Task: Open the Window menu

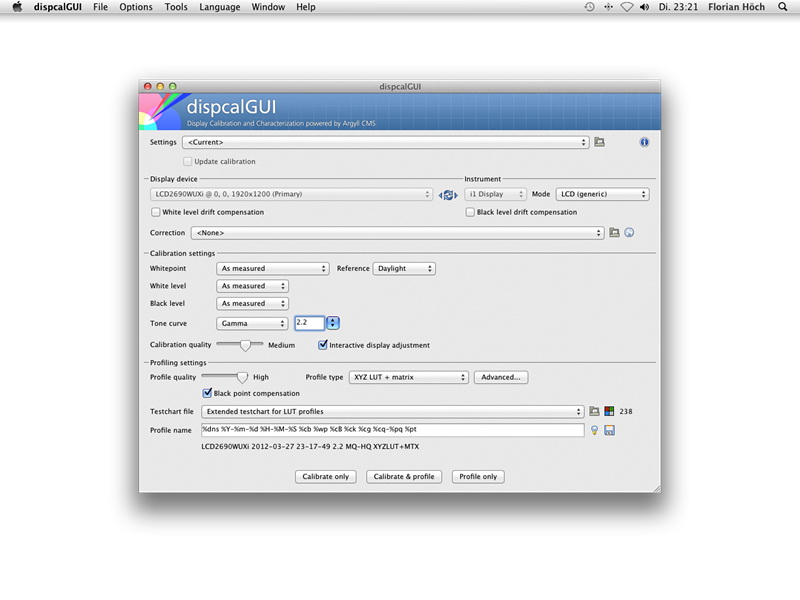Action: tap(268, 7)
